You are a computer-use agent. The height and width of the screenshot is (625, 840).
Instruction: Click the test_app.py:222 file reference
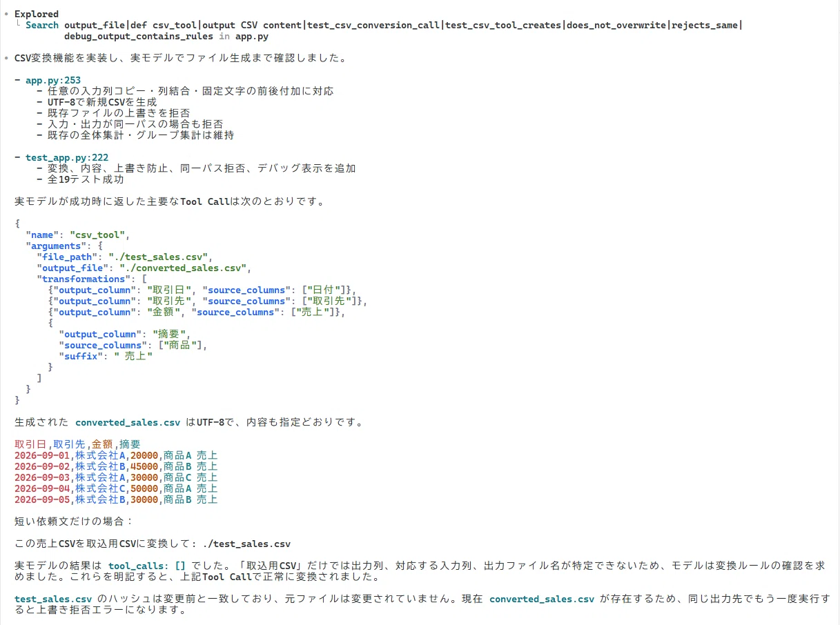[x=67, y=157]
